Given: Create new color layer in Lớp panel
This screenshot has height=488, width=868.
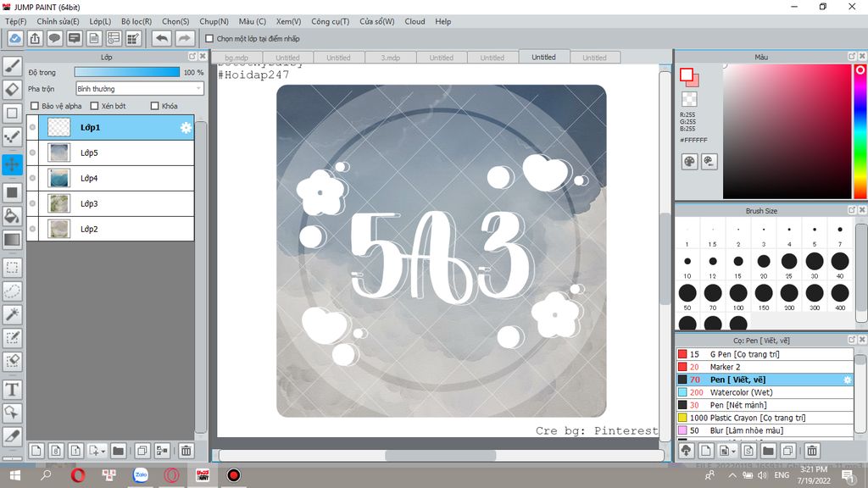Looking at the screenshot, I should pos(36,451).
